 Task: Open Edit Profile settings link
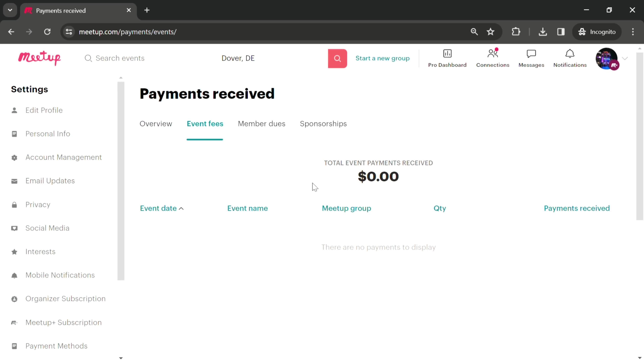click(44, 110)
